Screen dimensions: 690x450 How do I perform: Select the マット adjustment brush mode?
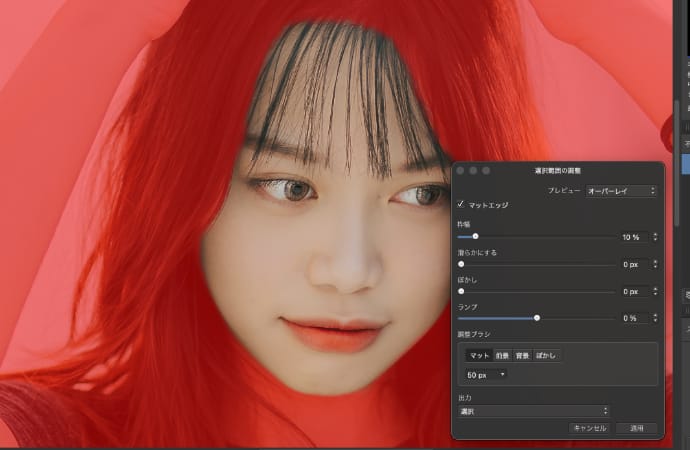tap(479, 355)
